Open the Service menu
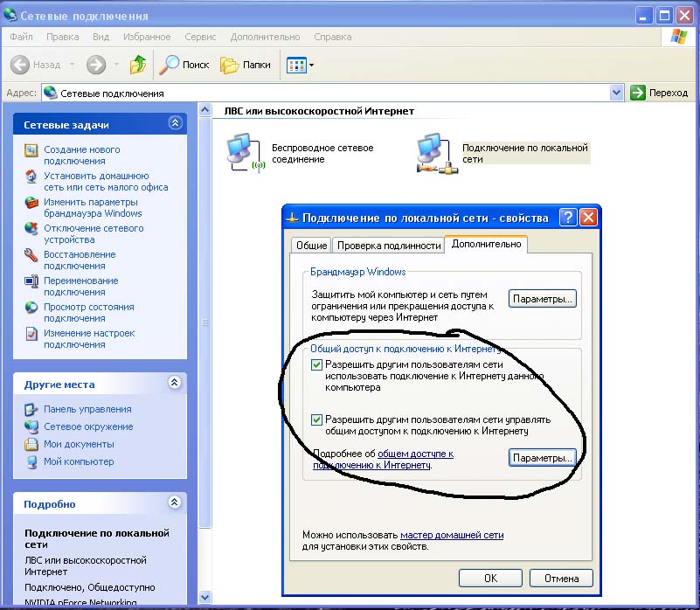The width and height of the screenshot is (700, 610). click(200, 38)
